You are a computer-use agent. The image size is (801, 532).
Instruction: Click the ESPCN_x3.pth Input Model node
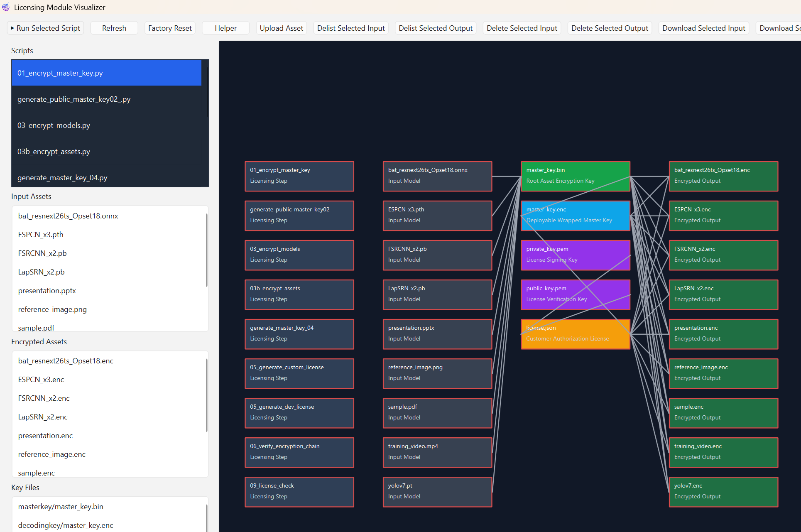point(438,216)
